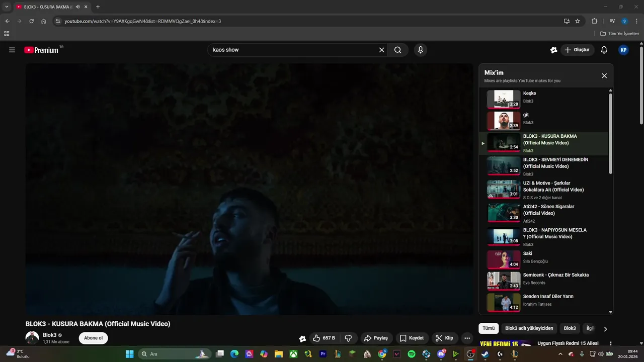The height and width of the screenshot is (362, 644).
Task: Play Senden Insaf Diler Yarın
Action: (543, 303)
